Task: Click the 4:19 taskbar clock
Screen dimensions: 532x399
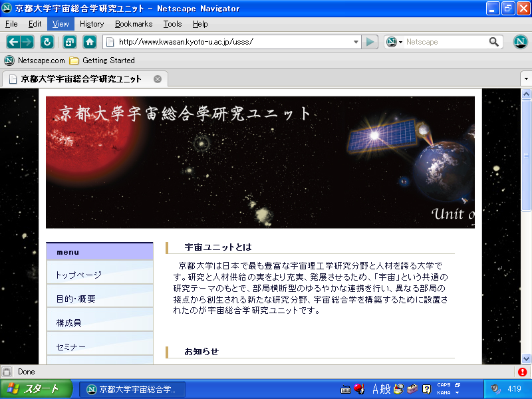Action: click(x=514, y=389)
